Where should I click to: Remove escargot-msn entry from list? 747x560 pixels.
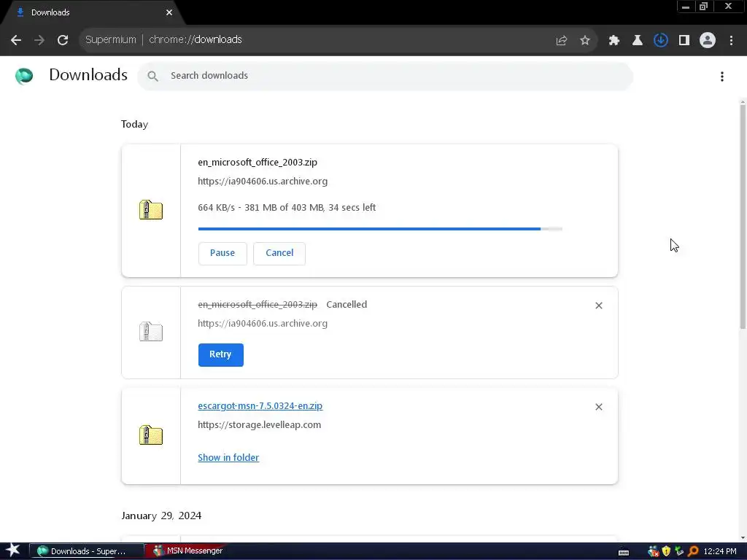click(x=599, y=407)
